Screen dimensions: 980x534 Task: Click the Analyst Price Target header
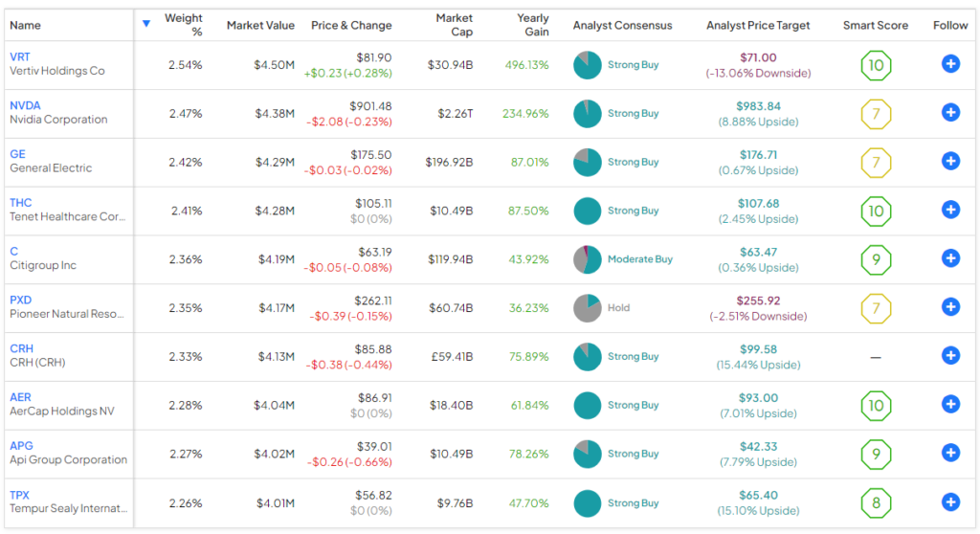pyautogui.click(x=757, y=26)
